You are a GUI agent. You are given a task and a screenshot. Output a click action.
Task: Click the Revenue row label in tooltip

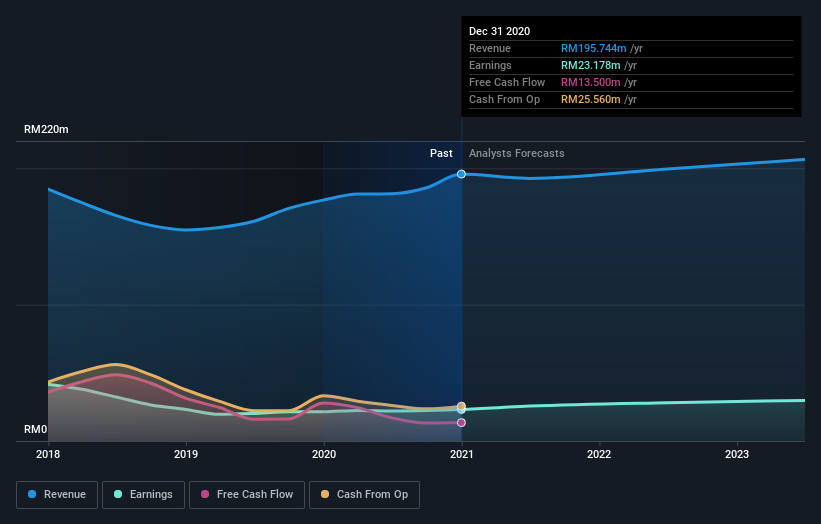coord(490,48)
